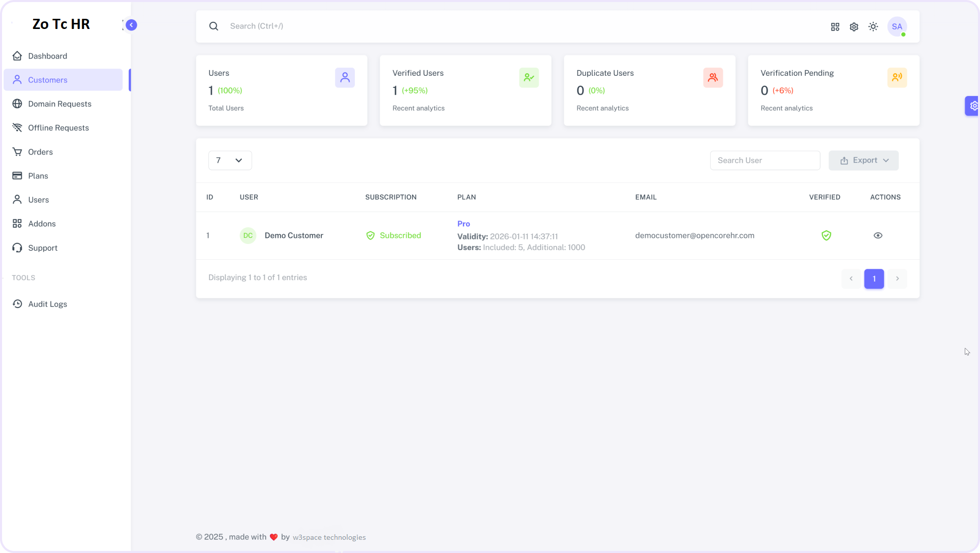This screenshot has height=553, width=980.
Task: Select the Support menu item
Action: (42, 248)
